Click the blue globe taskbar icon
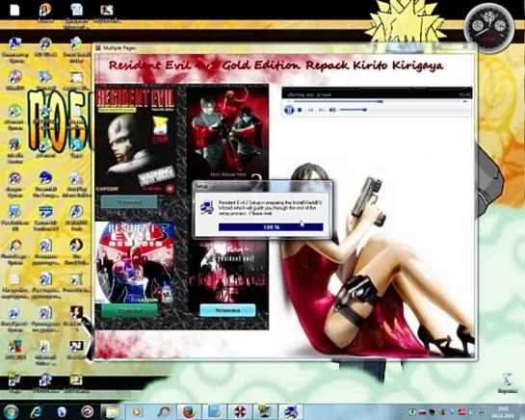This screenshot has height=420, width=525. tap(62, 411)
